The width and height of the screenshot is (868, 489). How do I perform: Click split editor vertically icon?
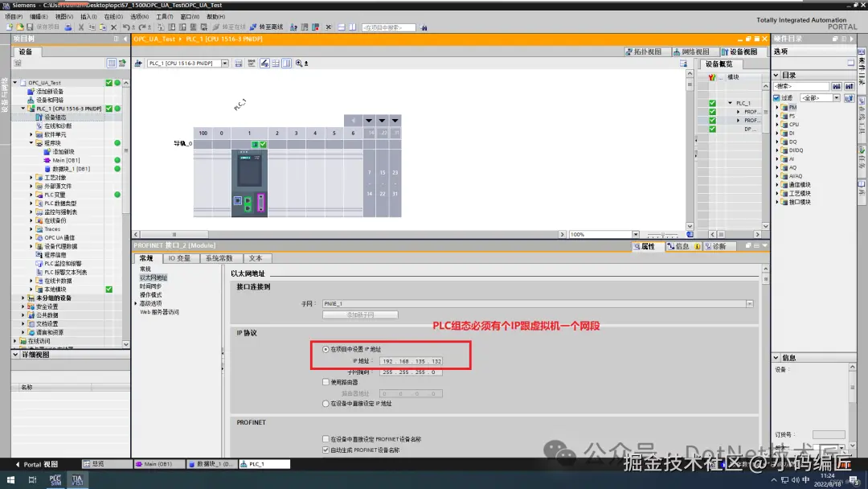[x=352, y=27]
